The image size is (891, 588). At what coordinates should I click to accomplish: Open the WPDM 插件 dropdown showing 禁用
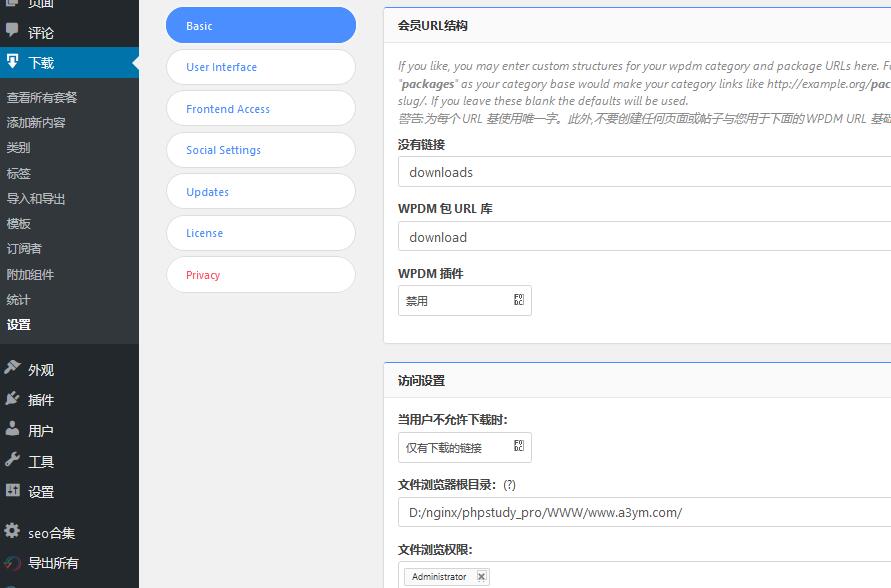(465, 301)
